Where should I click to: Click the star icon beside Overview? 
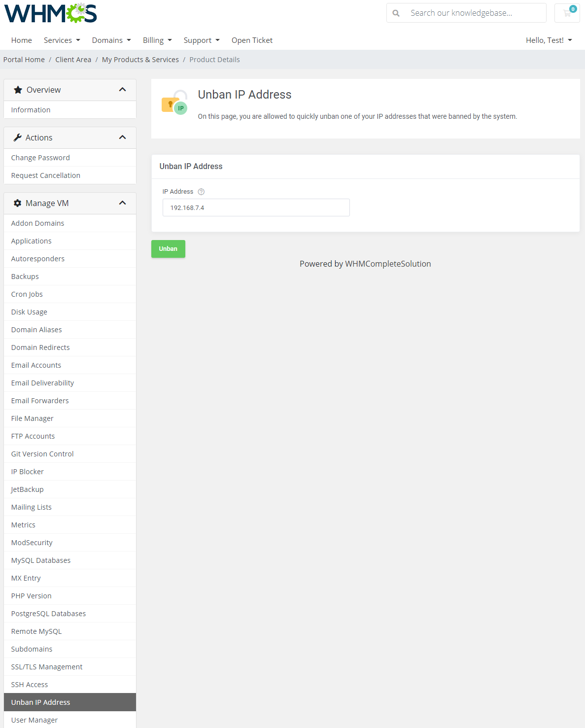pyautogui.click(x=17, y=89)
